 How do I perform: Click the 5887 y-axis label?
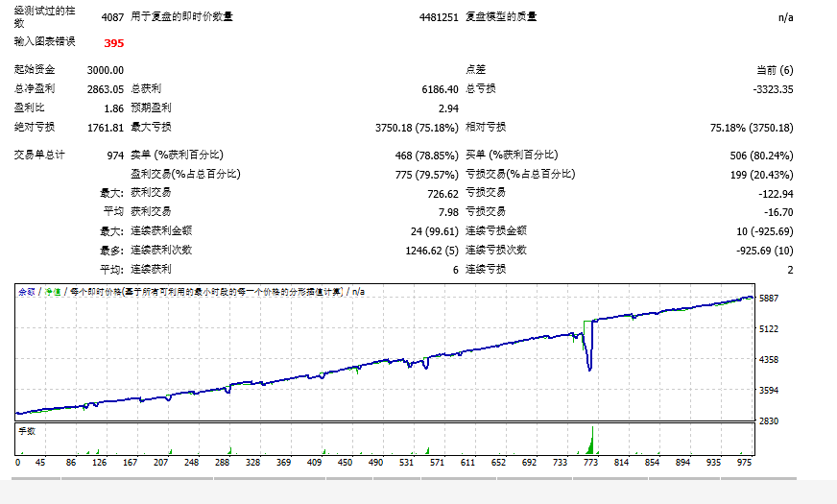pos(769,298)
